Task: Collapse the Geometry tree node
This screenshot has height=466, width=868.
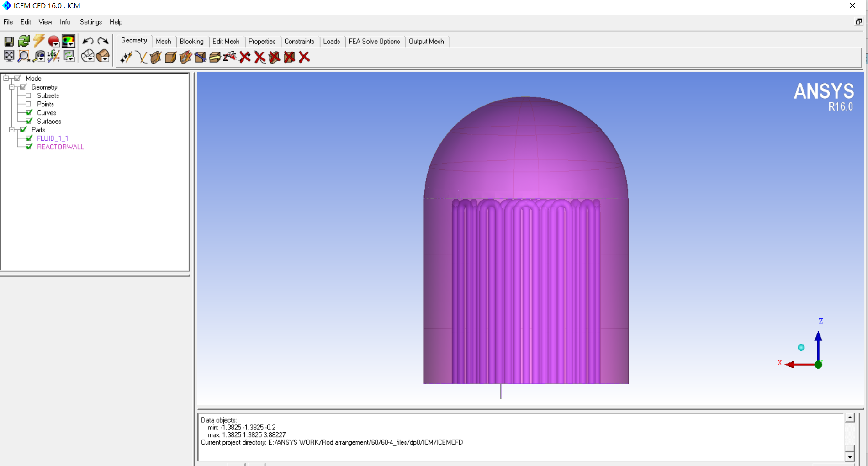Action: (x=12, y=87)
